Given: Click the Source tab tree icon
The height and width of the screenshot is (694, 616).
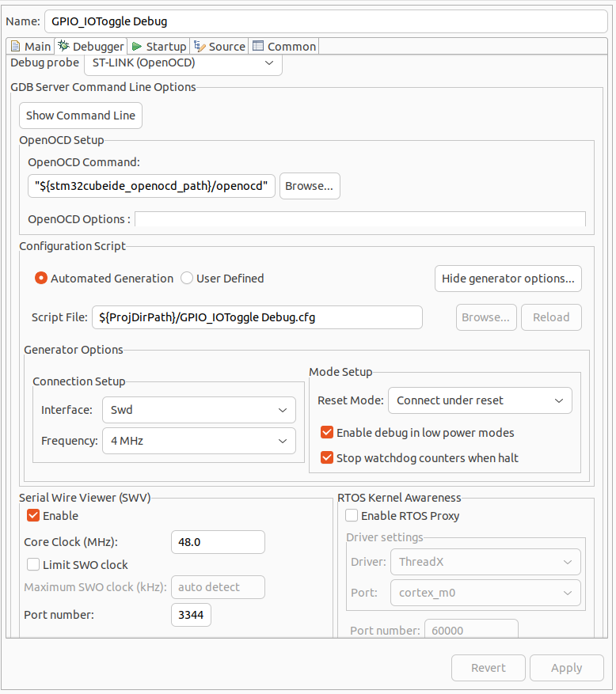Looking at the screenshot, I should pyautogui.click(x=200, y=46).
